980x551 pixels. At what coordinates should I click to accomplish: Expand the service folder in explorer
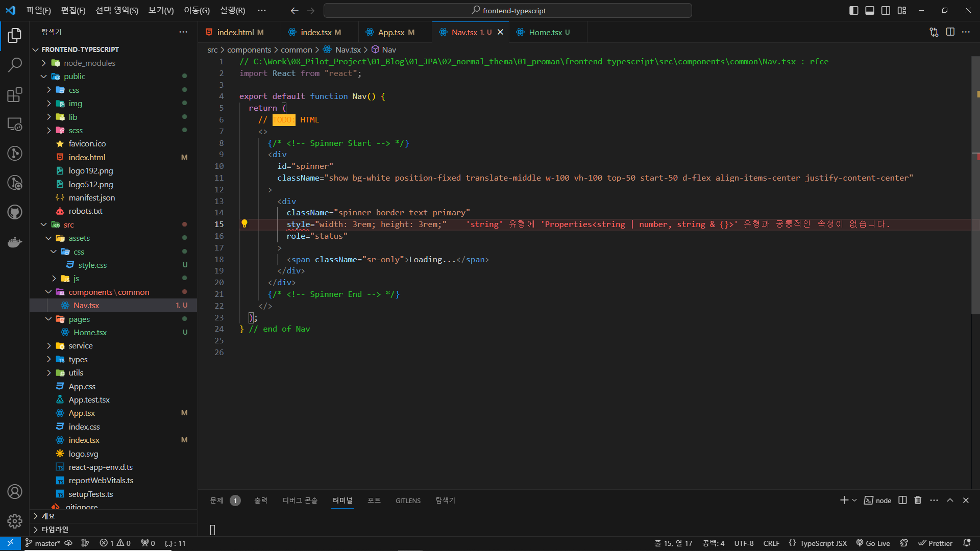tap(81, 345)
